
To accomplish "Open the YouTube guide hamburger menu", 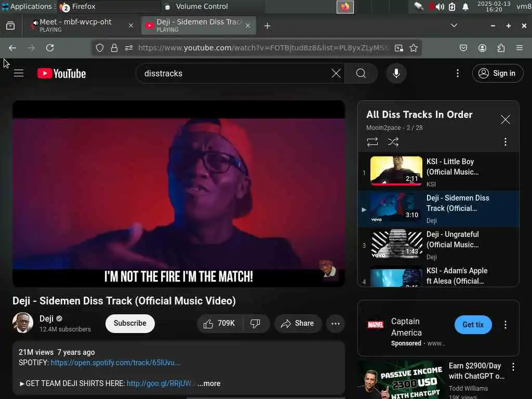I will click(19, 73).
